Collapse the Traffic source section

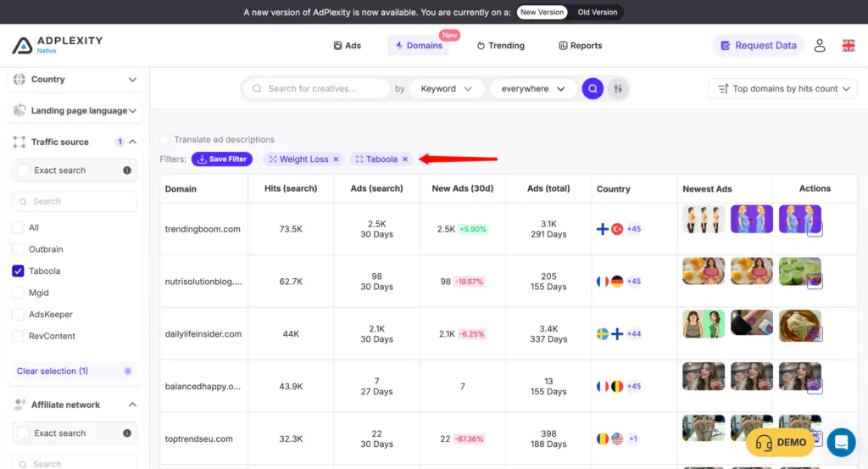point(132,142)
